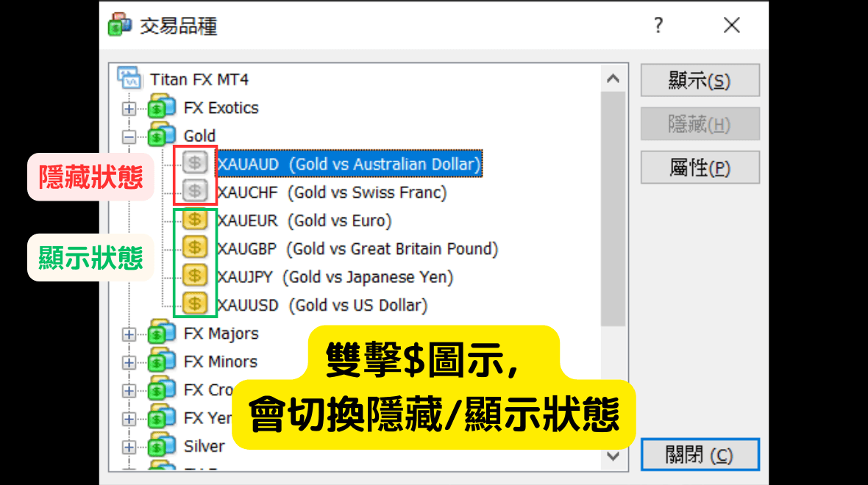Click the scrollbar down arrow
The image size is (868, 485).
tap(613, 456)
